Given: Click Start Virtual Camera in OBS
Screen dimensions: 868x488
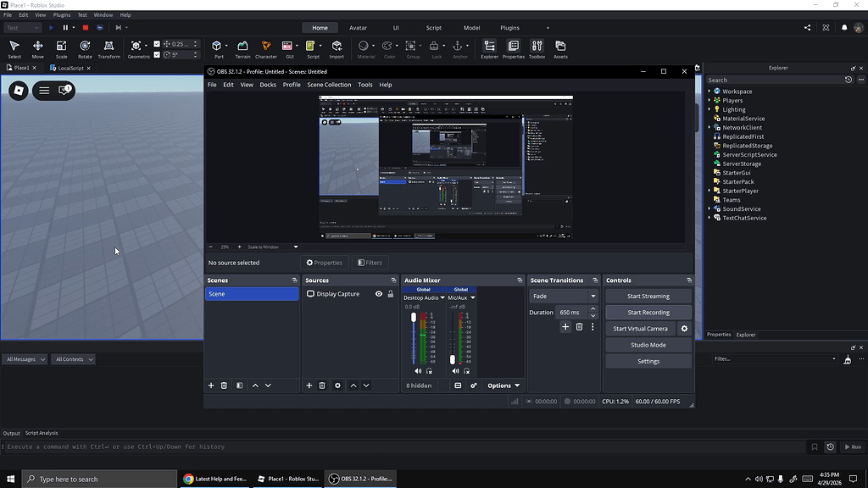Looking at the screenshot, I should pyautogui.click(x=641, y=329).
